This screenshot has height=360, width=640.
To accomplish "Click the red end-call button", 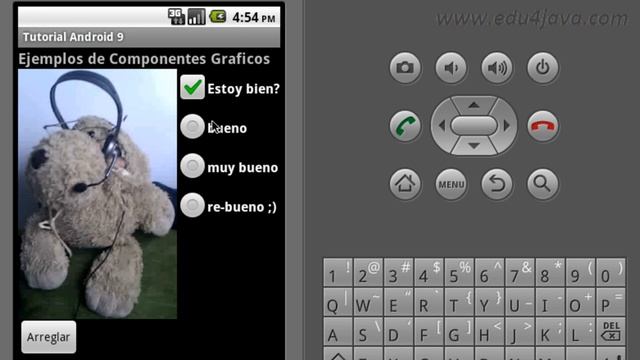I will pyautogui.click(x=542, y=126).
